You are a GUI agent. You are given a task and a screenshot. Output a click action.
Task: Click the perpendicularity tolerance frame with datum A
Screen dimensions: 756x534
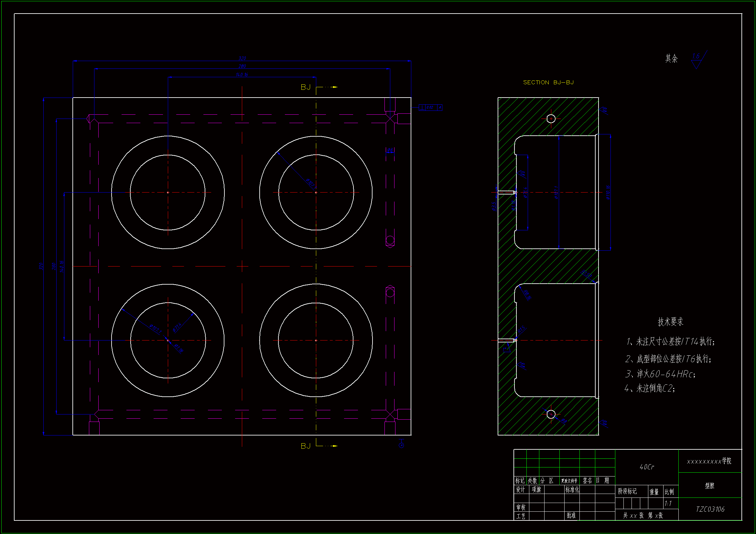430,108
